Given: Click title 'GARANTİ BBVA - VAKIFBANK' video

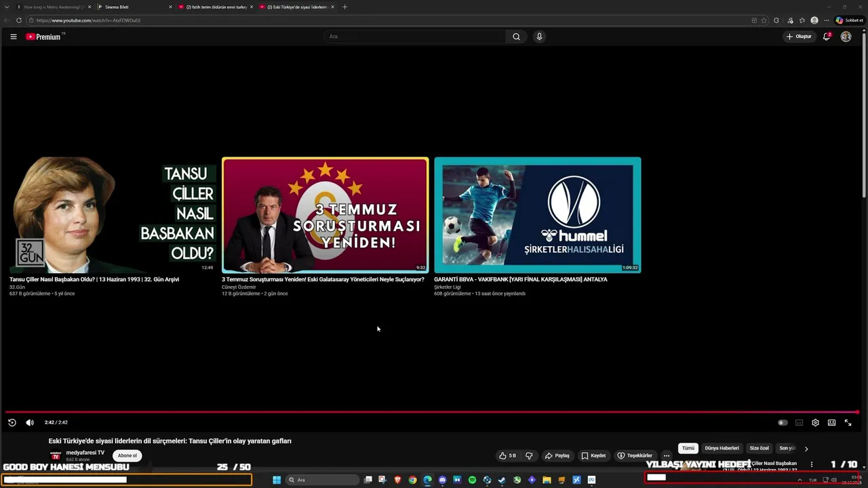Looking at the screenshot, I should click(x=521, y=279).
